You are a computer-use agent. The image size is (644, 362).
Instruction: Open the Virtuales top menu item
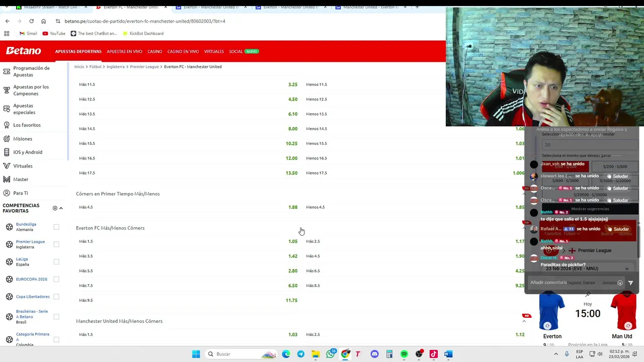(x=214, y=51)
